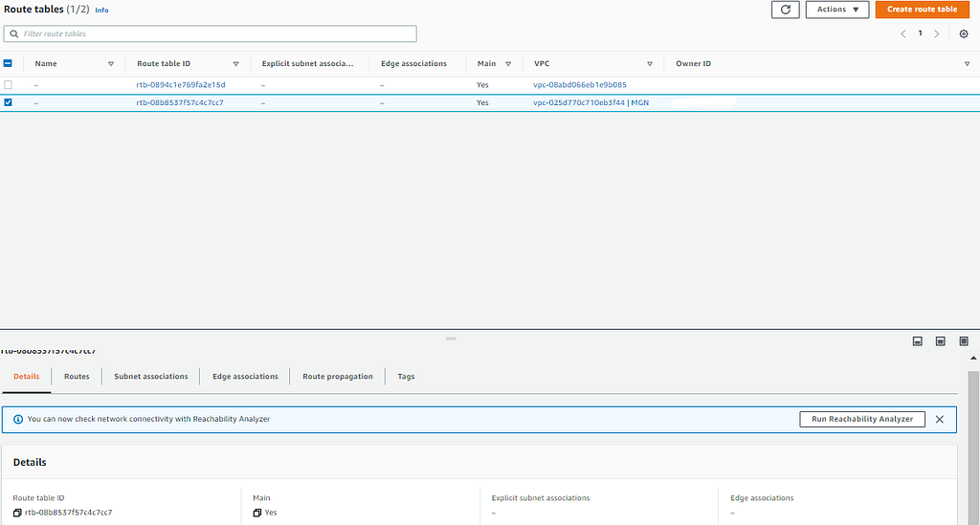The height and width of the screenshot is (525, 980).
Task: Click Create route table button
Action: click(922, 10)
